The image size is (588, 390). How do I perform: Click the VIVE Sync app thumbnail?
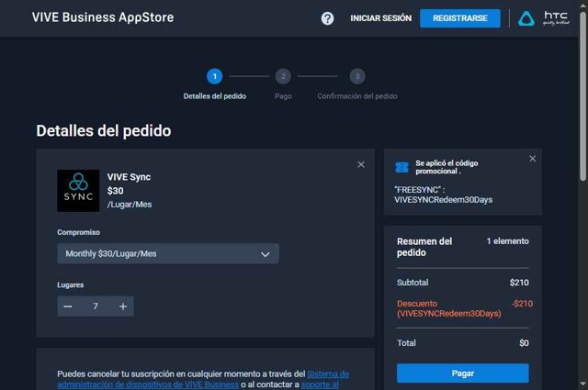(x=78, y=191)
